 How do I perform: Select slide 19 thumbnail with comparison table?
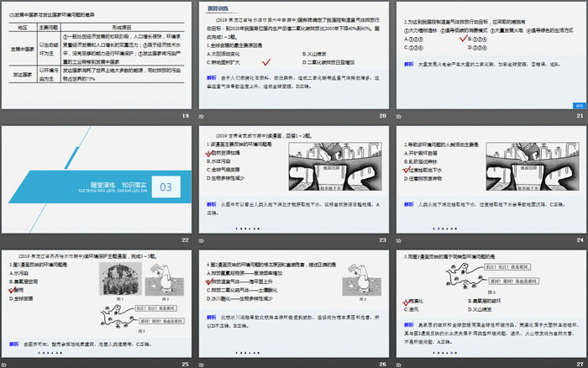click(97, 55)
